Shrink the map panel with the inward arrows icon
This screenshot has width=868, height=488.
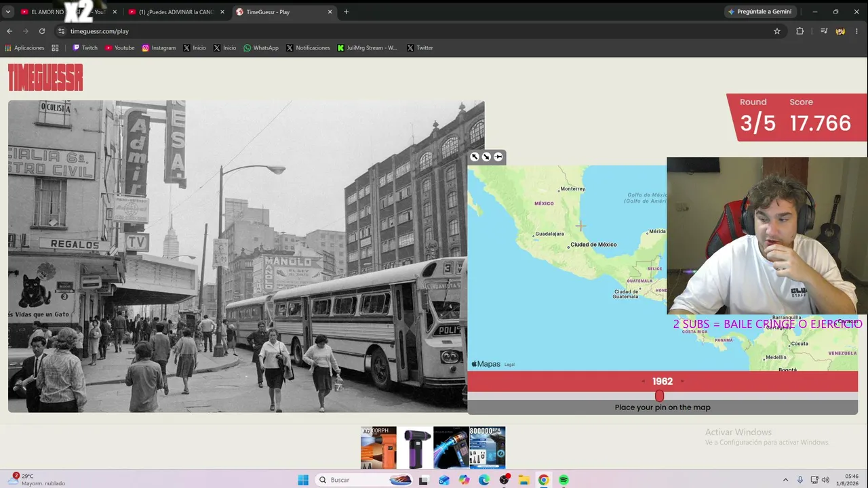(x=486, y=157)
